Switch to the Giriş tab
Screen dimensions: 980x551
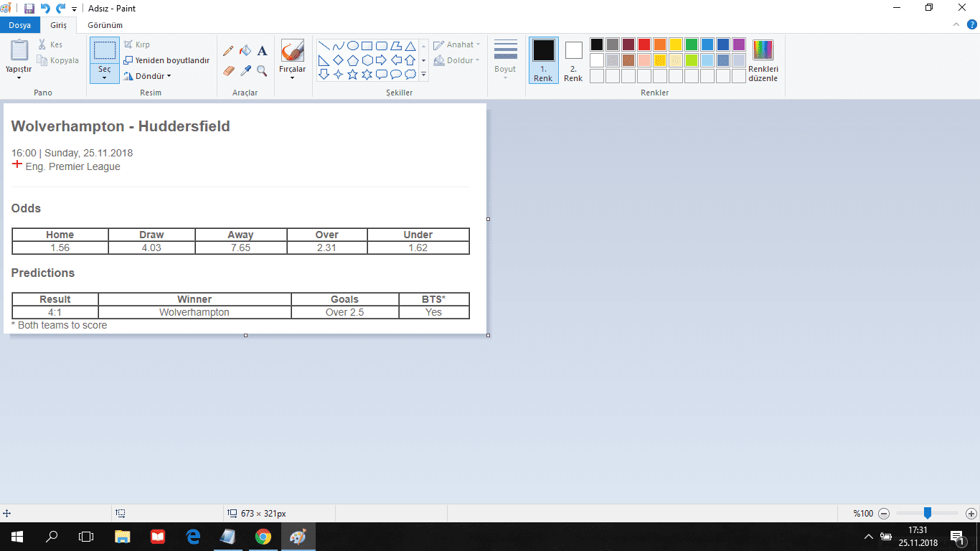point(58,25)
